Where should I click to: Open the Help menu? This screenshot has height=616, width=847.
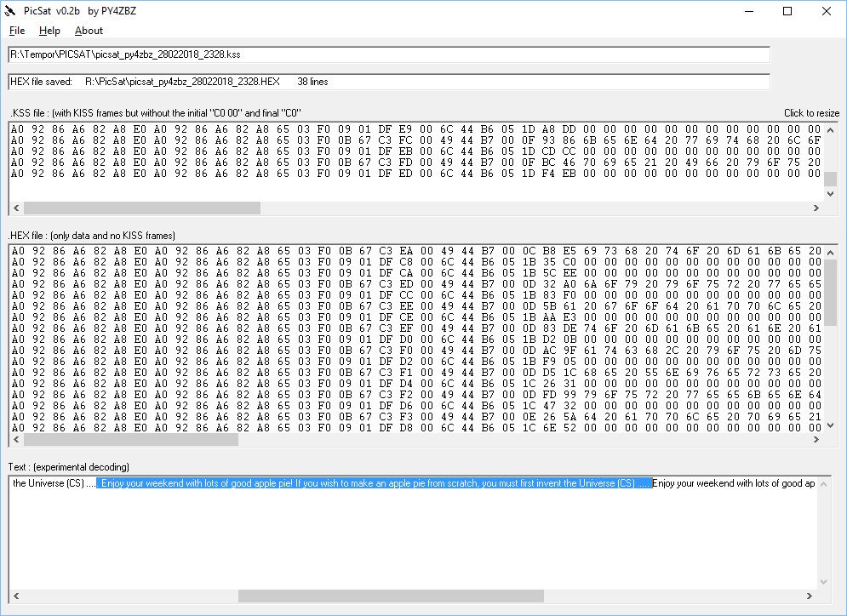pyautogui.click(x=49, y=31)
